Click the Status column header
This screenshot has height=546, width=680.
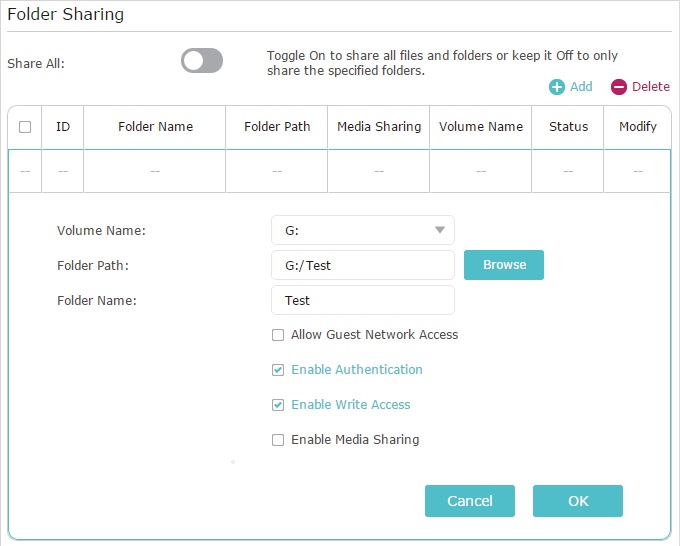click(568, 127)
